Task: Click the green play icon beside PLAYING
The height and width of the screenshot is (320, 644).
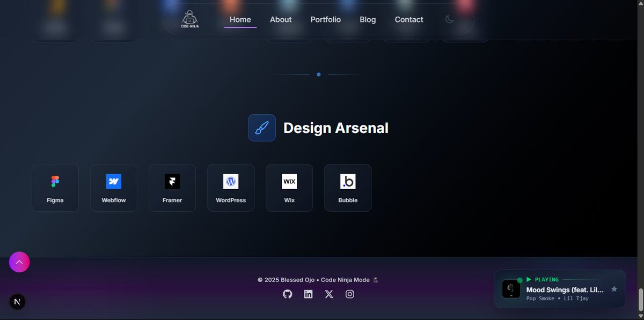Action: 529,279
